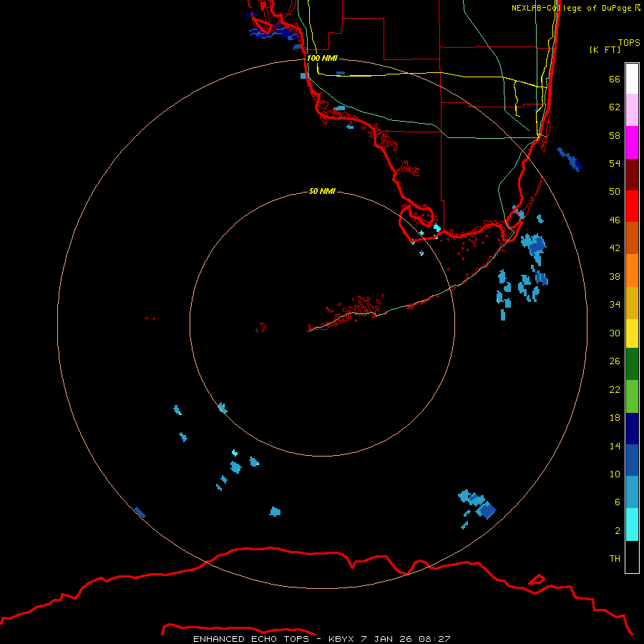Click the "TOPS" legend heading
This screenshot has height=644, width=644.
click(629, 42)
